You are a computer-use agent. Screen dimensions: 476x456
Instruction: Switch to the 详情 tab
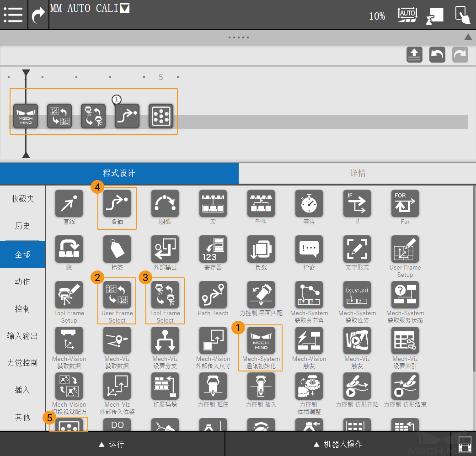[357, 173]
